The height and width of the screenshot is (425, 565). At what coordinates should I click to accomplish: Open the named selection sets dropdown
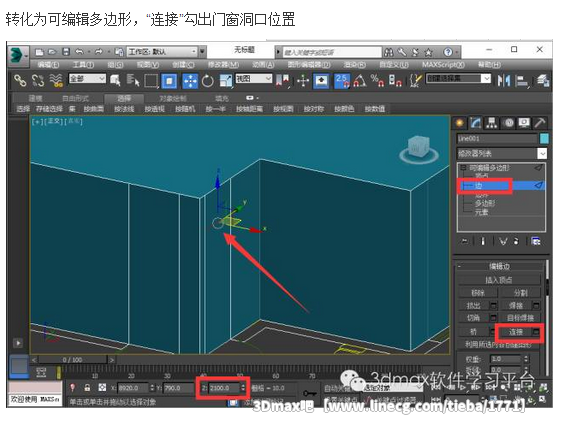tap(458, 79)
